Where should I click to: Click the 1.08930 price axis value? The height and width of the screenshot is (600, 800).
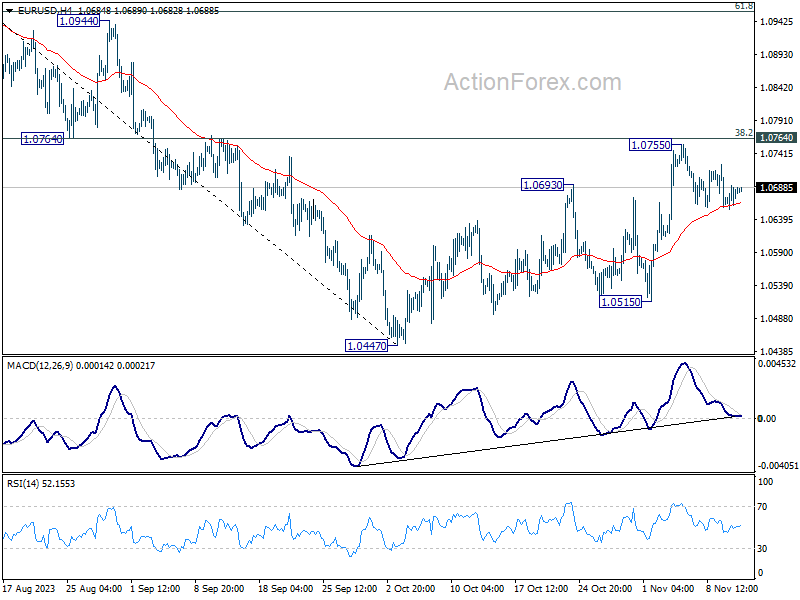click(777, 55)
